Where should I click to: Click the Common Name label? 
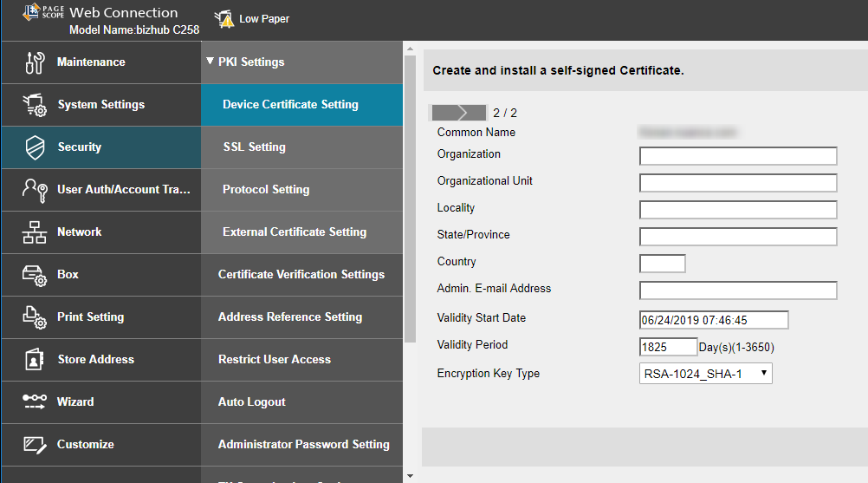[476, 133]
